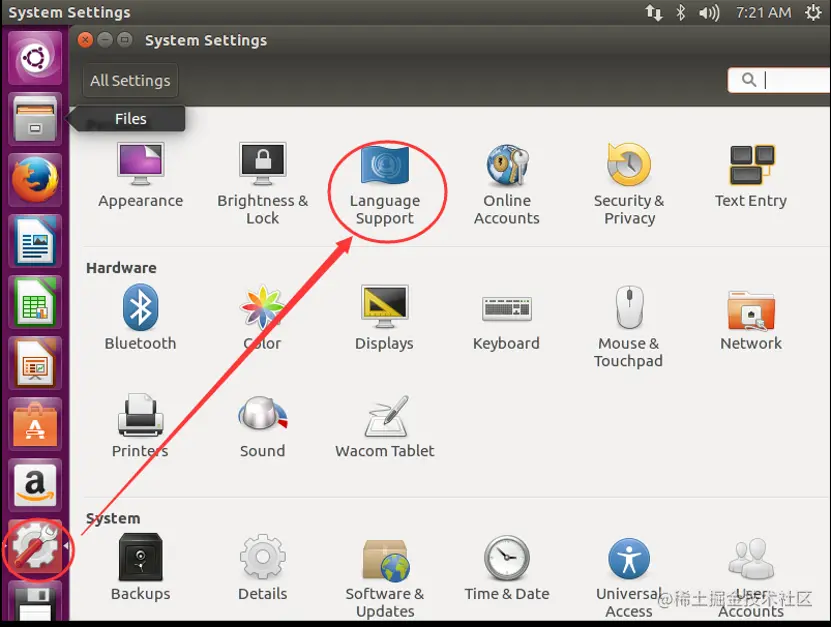
Task: Close the System Settings window
Action: click(x=85, y=40)
